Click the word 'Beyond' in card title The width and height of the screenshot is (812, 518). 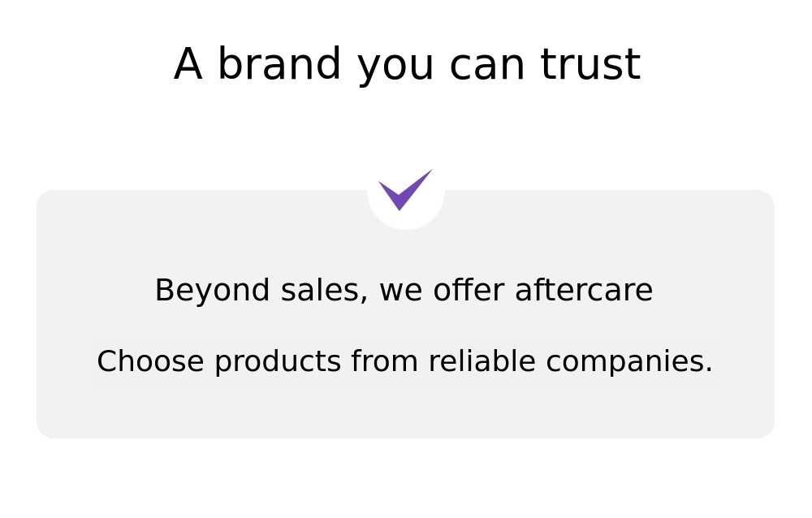point(212,291)
